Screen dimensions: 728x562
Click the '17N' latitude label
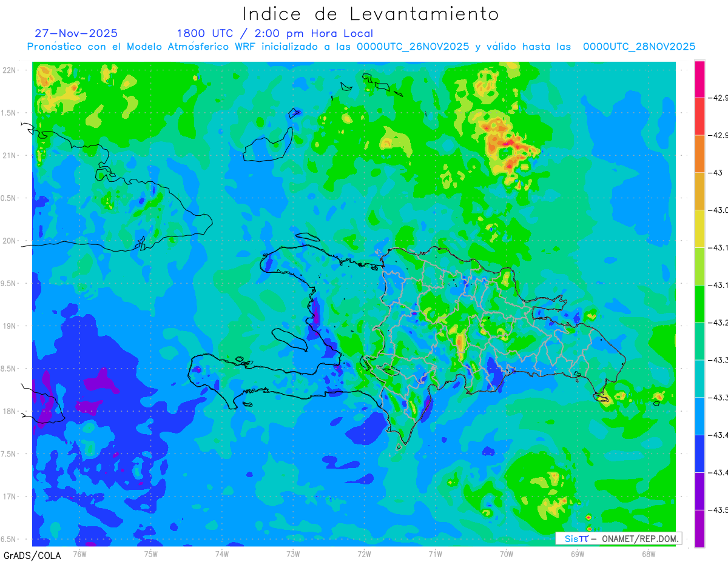pyautogui.click(x=10, y=497)
